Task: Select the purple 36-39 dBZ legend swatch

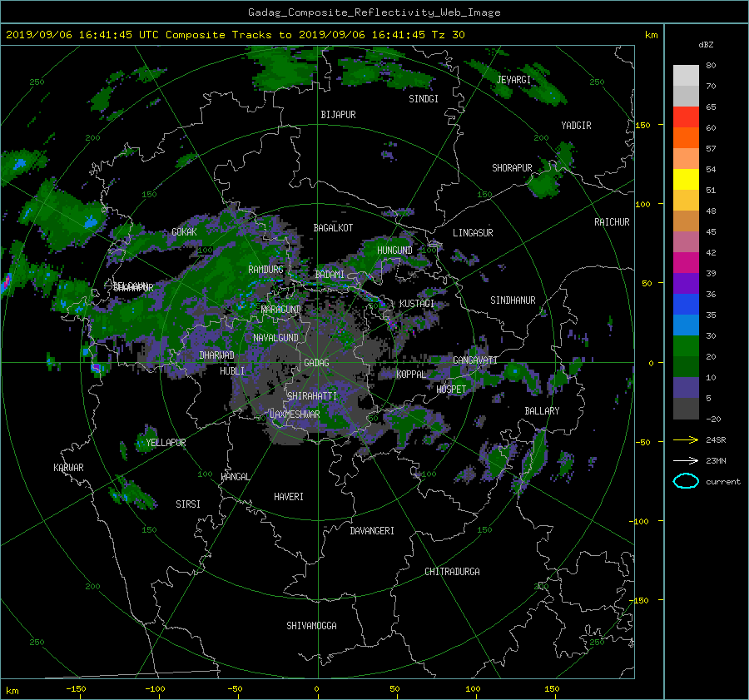Action: click(686, 283)
